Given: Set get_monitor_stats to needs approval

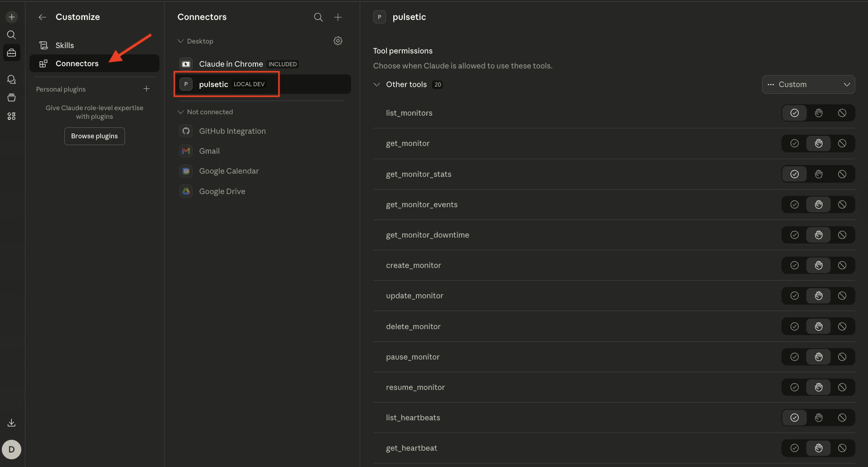Looking at the screenshot, I should point(819,174).
